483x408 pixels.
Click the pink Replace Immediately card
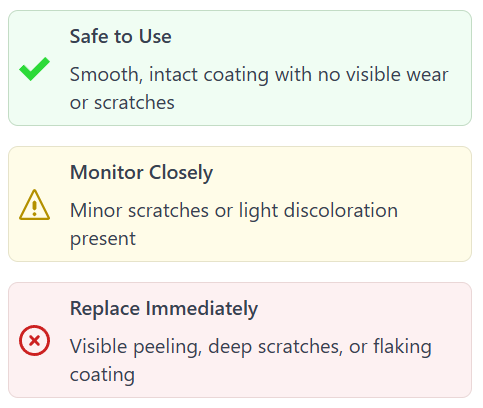coord(240,340)
